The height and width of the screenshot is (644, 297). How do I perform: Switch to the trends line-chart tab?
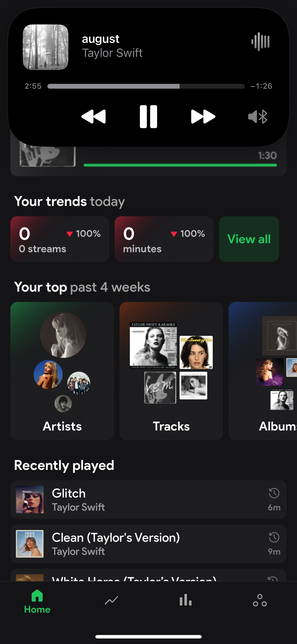tap(111, 600)
